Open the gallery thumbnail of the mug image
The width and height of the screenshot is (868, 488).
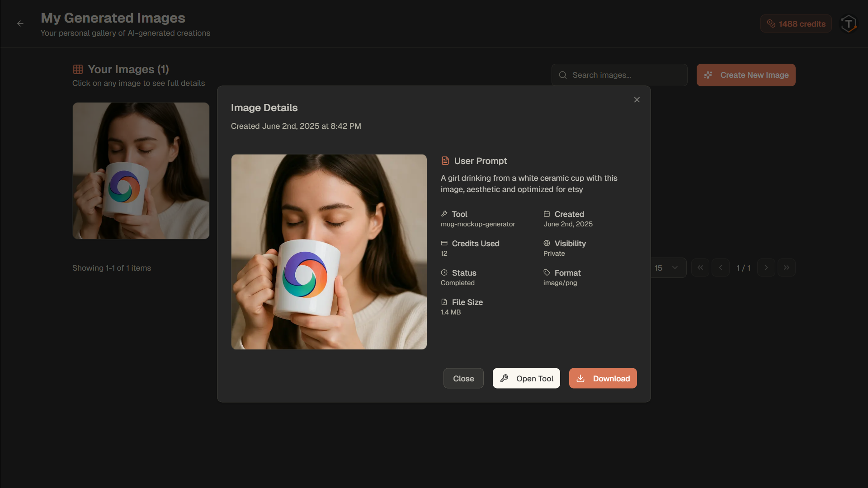tap(141, 171)
